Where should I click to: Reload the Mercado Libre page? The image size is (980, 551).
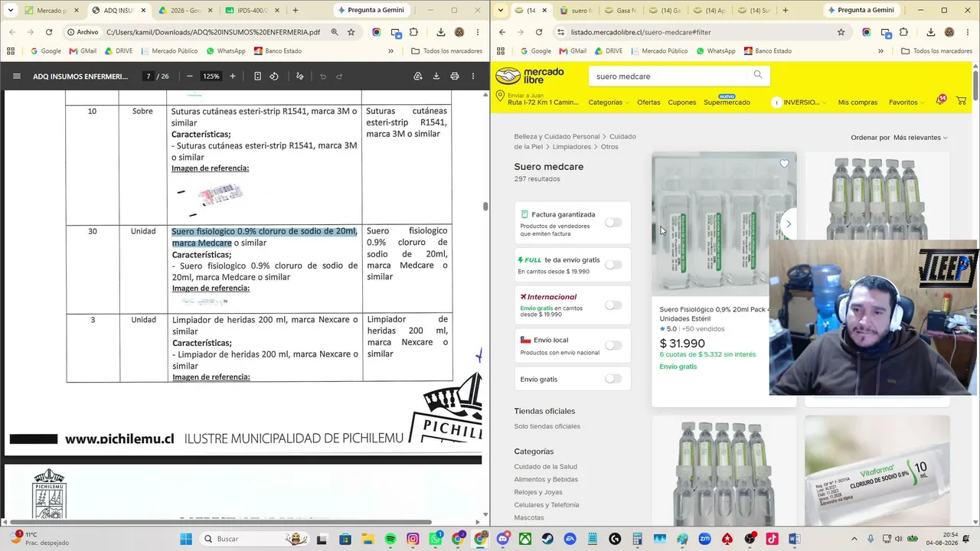[x=539, y=32]
